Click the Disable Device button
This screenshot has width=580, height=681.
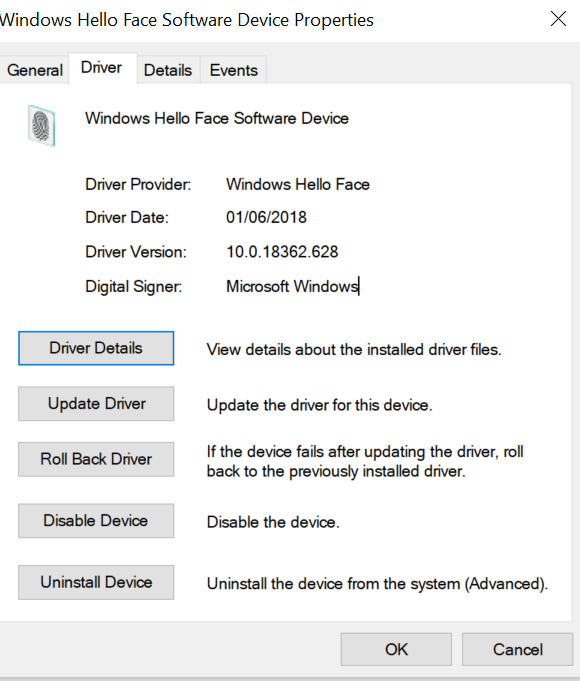(x=96, y=521)
